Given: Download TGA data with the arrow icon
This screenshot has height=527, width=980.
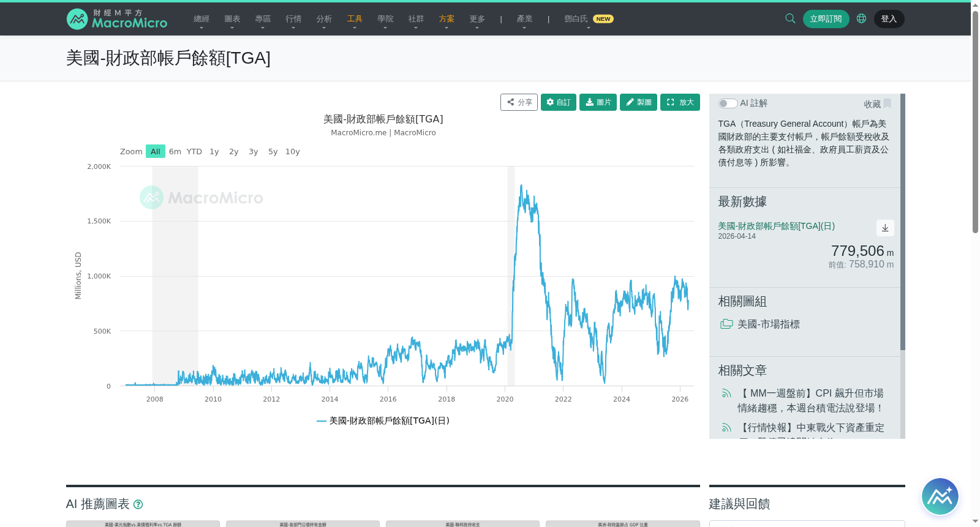Looking at the screenshot, I should point(885,228).
